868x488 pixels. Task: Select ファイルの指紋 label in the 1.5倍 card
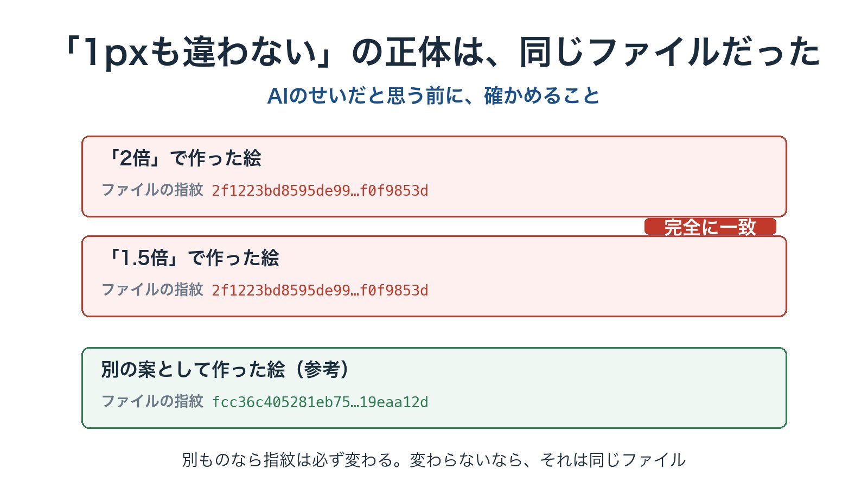(152, 290)
